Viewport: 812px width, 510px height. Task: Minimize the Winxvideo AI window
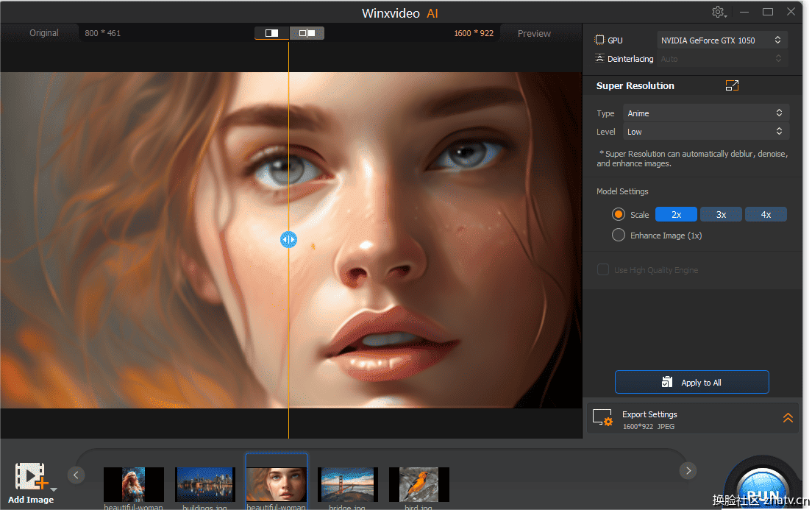click(x=744, y=12)
